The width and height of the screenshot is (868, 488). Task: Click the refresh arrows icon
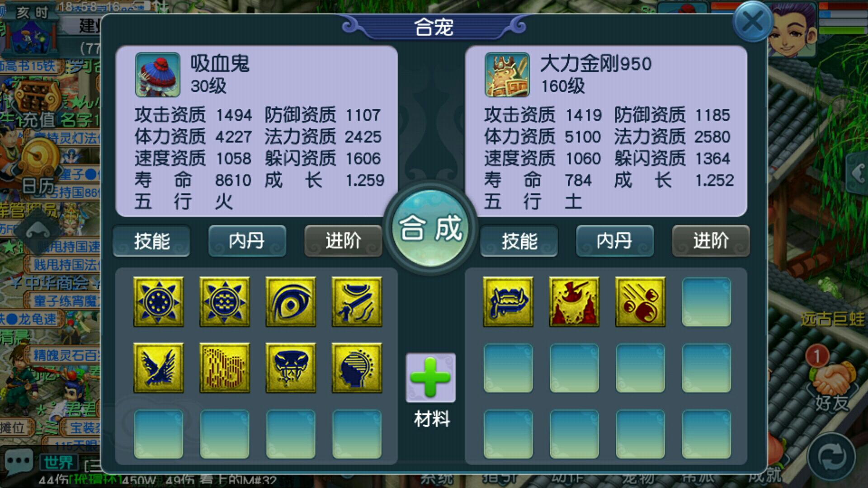coord(831,457)
